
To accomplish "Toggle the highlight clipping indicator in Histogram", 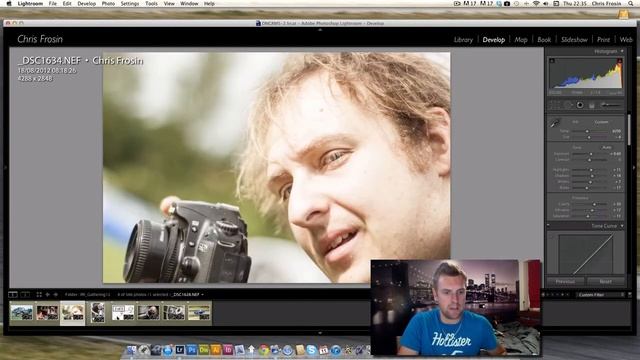I will click(619, 60).
